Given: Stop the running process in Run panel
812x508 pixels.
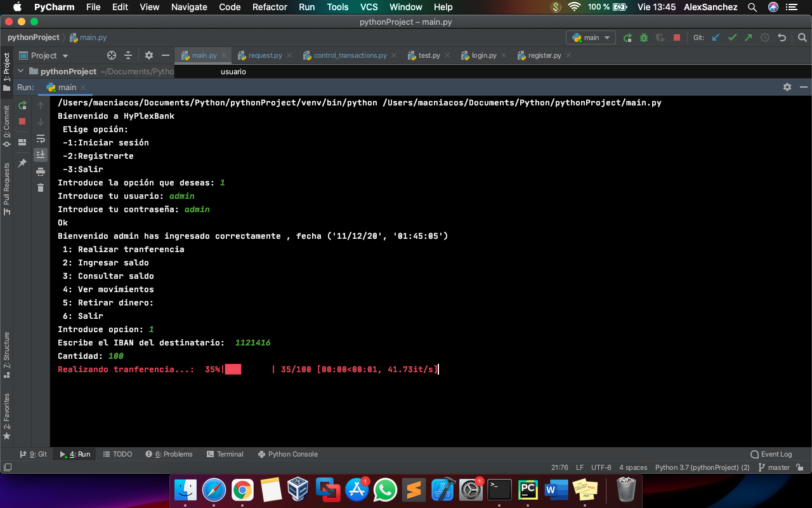Looking at the screenshot, I should [x=22, y=121].
